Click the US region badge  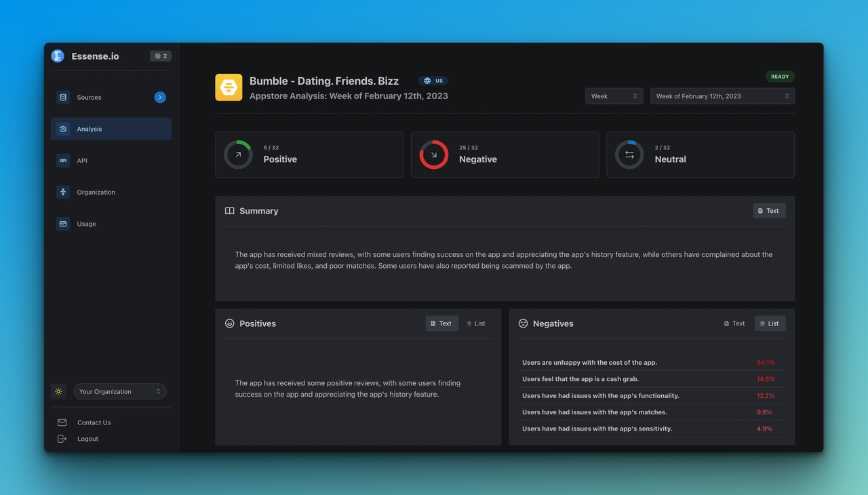pyautogui.click(x=433, y=81)
